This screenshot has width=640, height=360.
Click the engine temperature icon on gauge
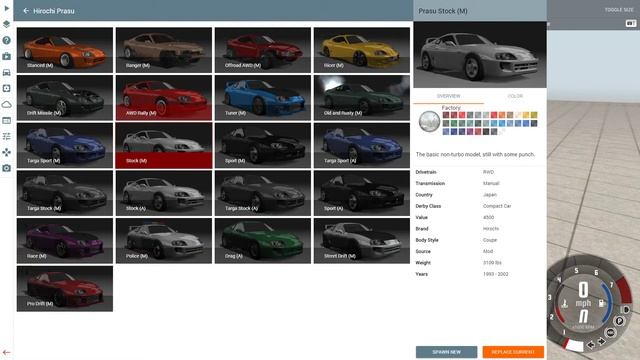tap(564, 303)
